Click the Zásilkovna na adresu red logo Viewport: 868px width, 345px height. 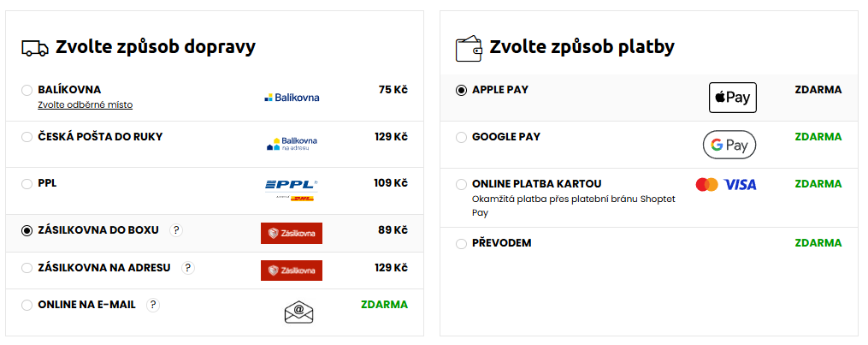(x=292, y=271)
